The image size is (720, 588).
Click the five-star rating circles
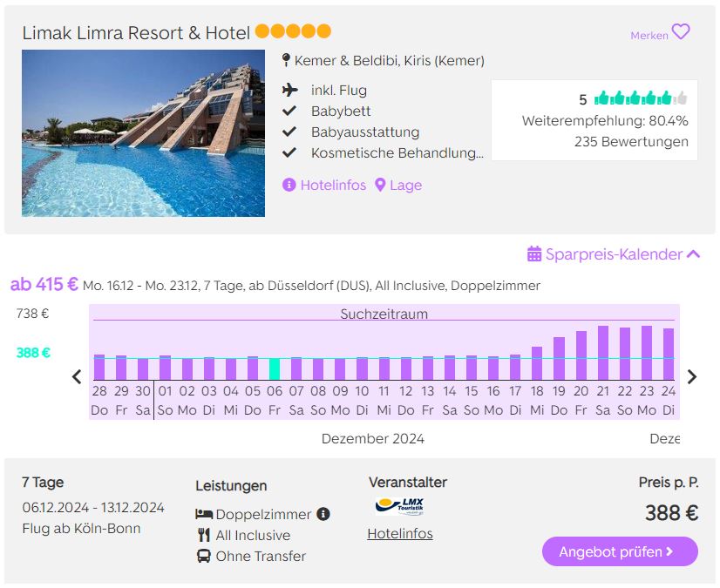(x=293, y=31)
